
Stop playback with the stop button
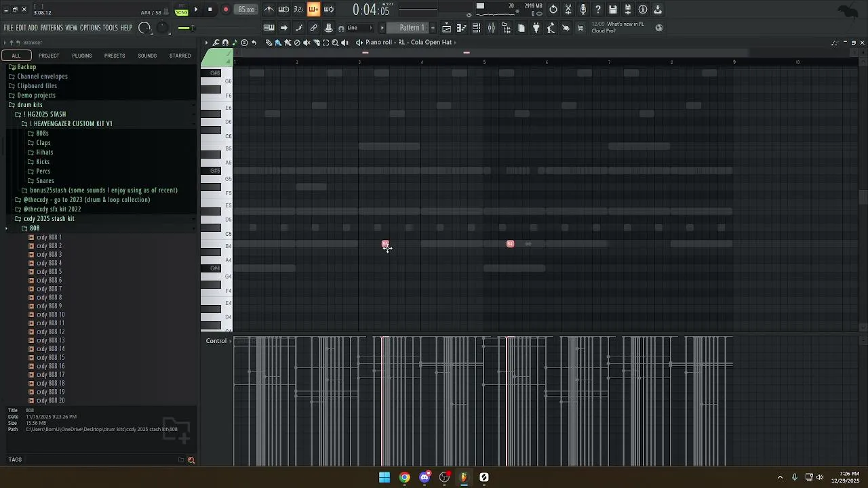[x=210, y=9]
